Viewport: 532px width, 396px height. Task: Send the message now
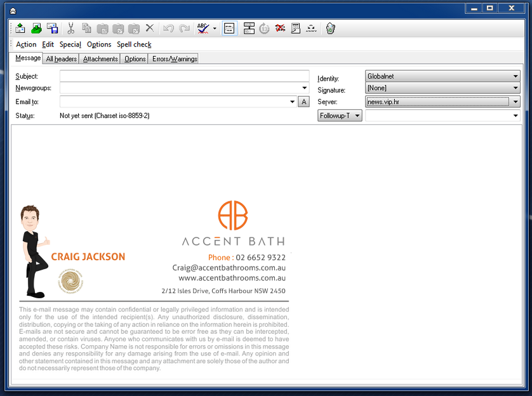[x=19, y=28]
